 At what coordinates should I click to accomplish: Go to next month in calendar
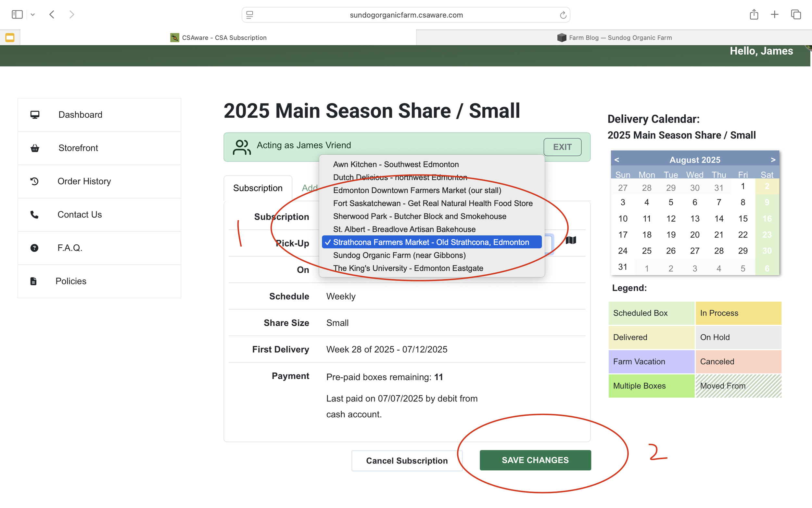pos(773,160)
